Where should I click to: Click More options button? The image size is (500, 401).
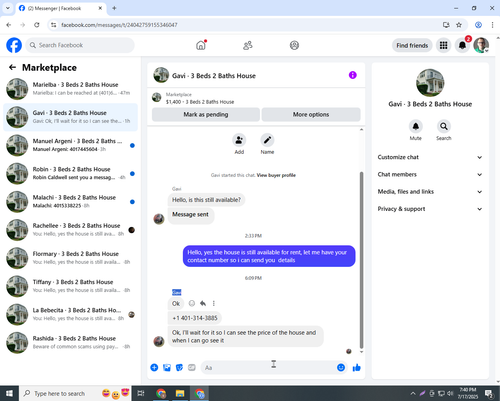(311, 114)
